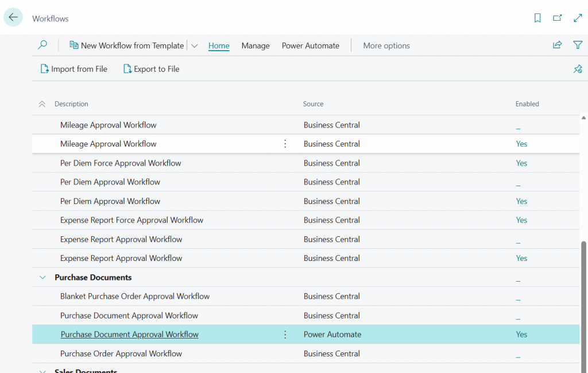Image resolution: width=588 pixels, height=373 pixels.
Task: Expand New Workflow from Template dropdown arrow
Action: [195, 46]
